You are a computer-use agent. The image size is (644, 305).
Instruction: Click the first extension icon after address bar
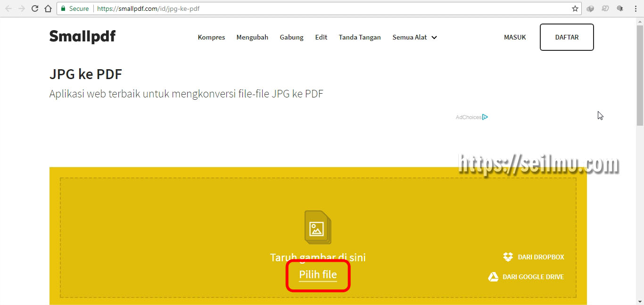point(590,8)
